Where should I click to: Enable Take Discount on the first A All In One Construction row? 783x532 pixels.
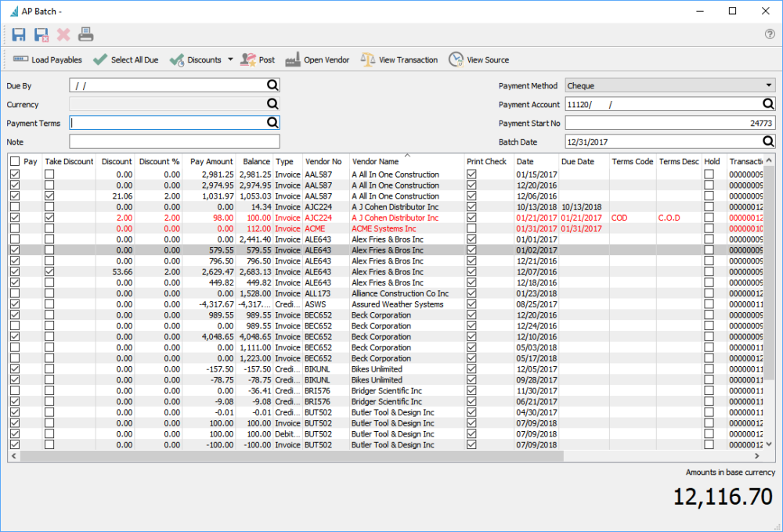point(49,174)
